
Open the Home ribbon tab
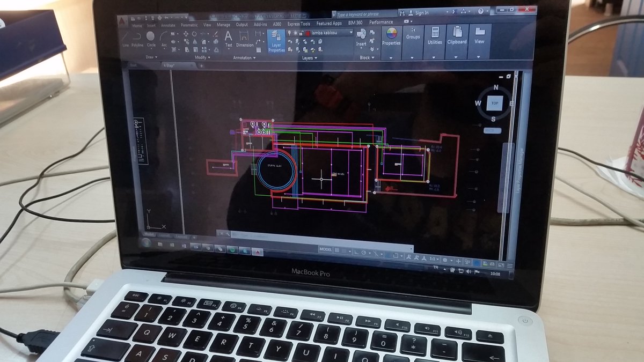(137, 25)
